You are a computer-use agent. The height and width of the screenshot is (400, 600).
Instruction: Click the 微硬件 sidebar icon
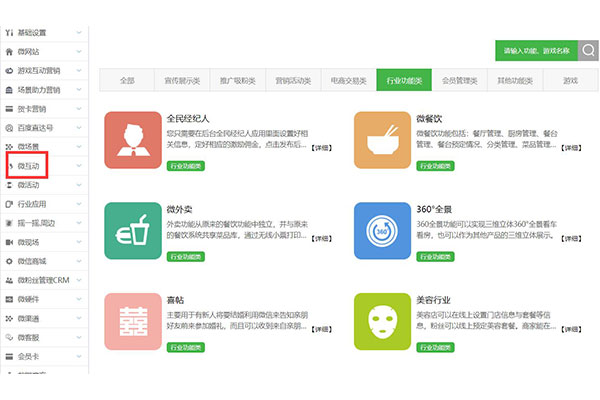pyautogui.click(x=9, y=299)
